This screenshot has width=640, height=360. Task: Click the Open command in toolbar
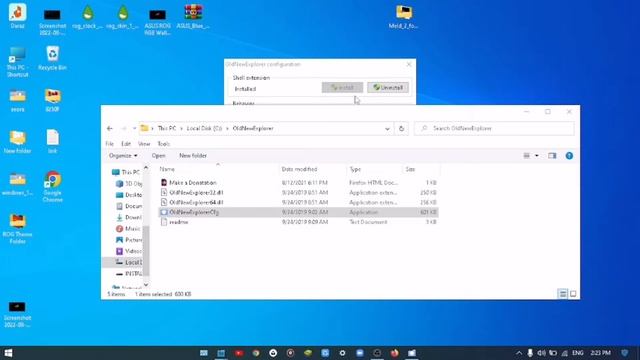158,156
